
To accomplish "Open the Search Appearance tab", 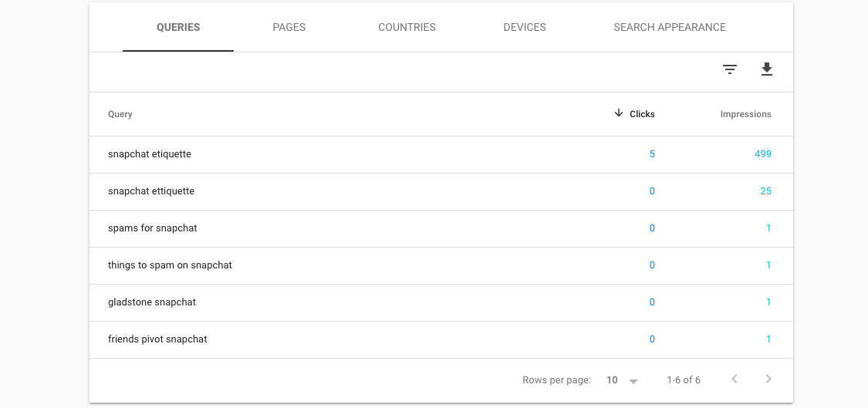I will click(670, 27).
